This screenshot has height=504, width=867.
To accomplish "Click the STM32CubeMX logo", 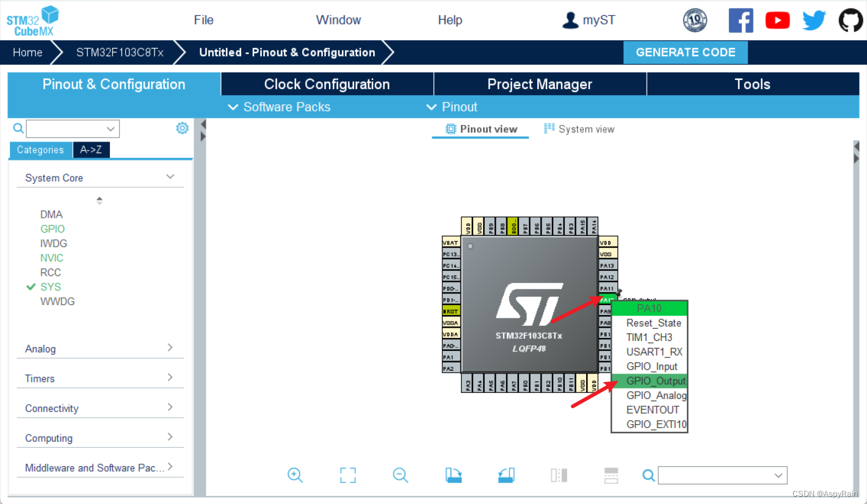I will [33, 20].
